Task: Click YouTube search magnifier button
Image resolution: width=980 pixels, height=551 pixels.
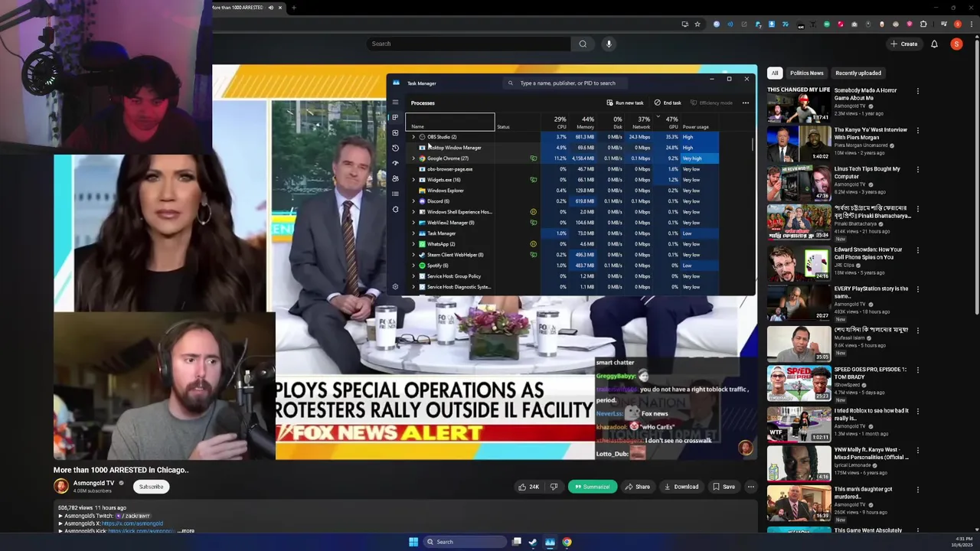Action: [x=583, y=44]
